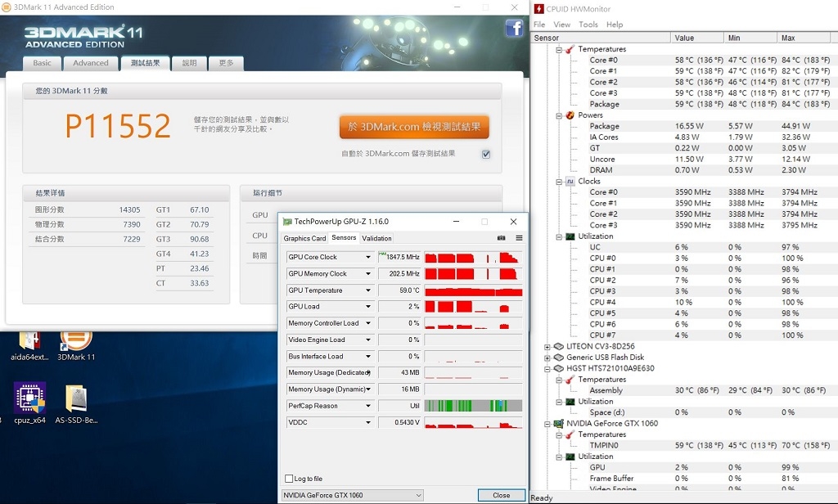
Task: Click PerfCap Reason colored graph
Action: coord(473,406)
